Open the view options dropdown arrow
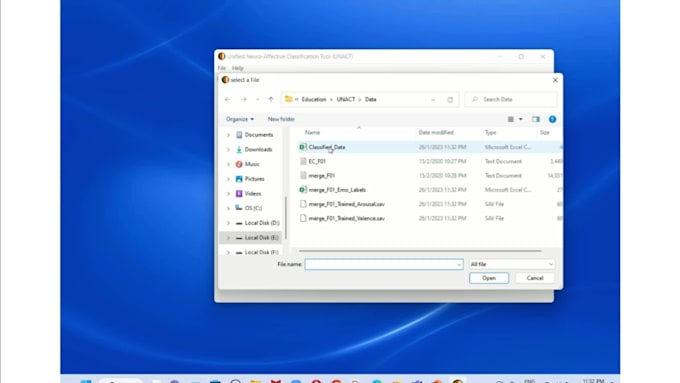Image resolution: width=680 pixels, height=383 pixels. pos(521,119)
